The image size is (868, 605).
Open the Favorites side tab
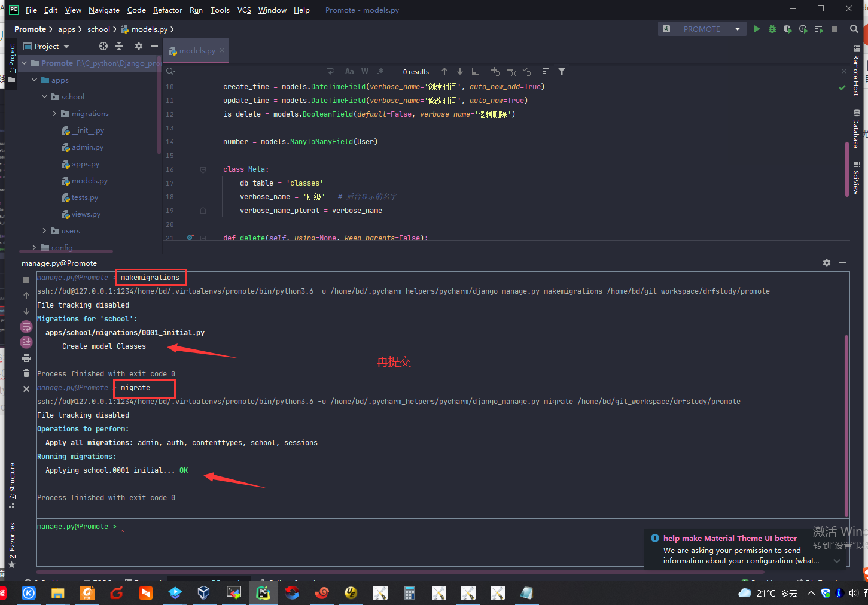click(x=12, y=545)
